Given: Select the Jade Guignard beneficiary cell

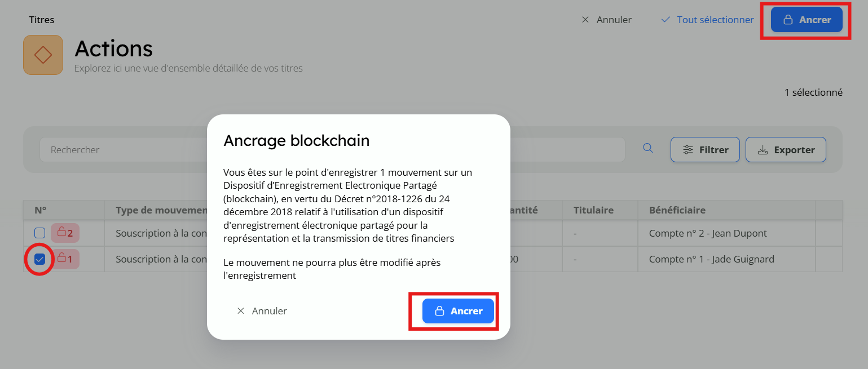Looking at the screenshot, I should (711, 259).
